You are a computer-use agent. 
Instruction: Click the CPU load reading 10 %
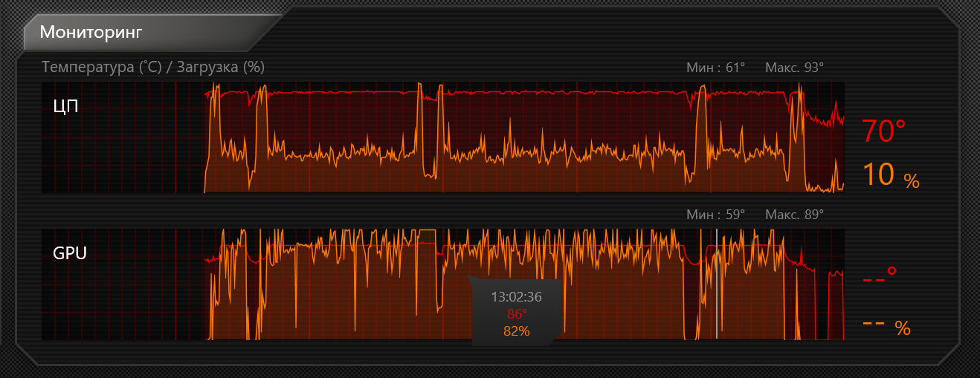[x=891, y=175]
